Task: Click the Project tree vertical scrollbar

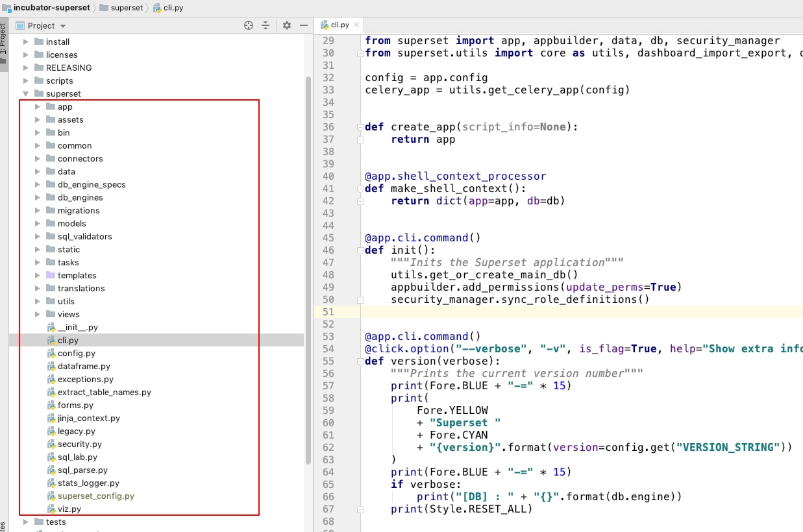Action: pos(308,269)
